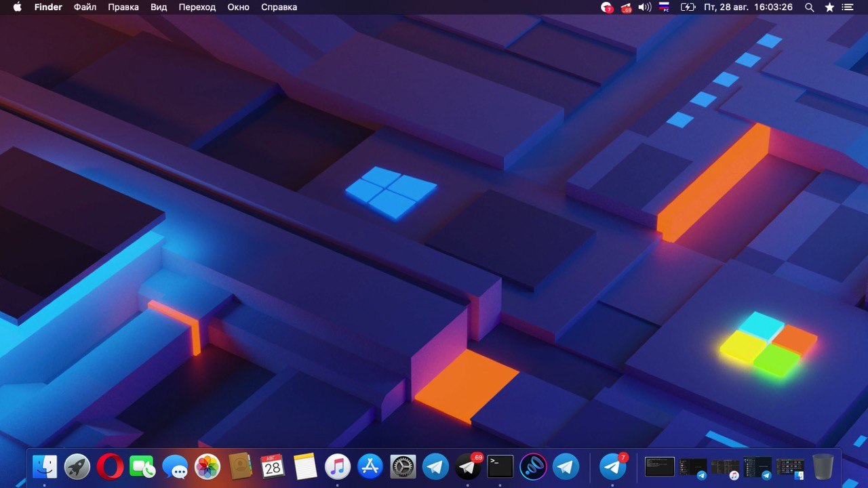Viewport: 868px width, 488px height.
Task: Click the star icon in menu bar
Action: (x=829, y=7)
